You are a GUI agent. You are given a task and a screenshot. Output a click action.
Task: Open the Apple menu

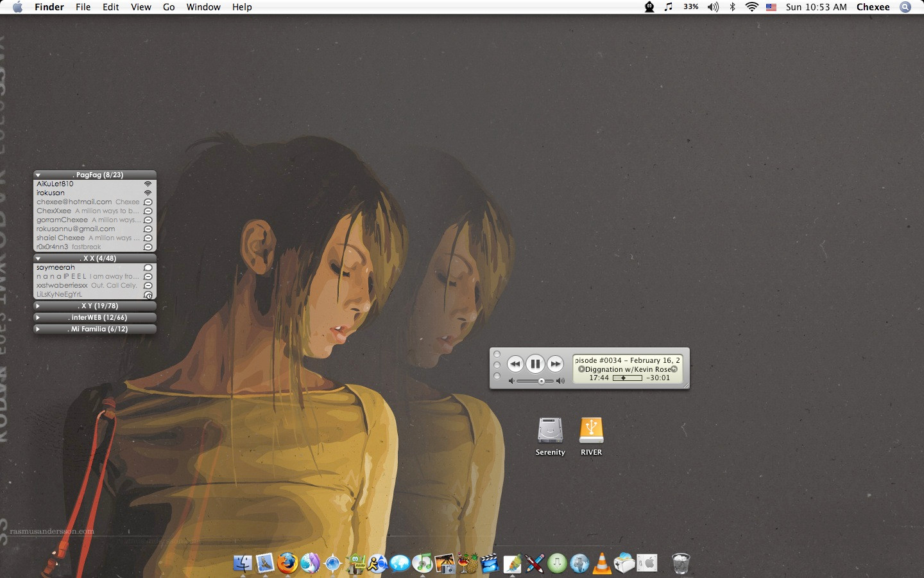pyautogui.click(x=17, y=7)
